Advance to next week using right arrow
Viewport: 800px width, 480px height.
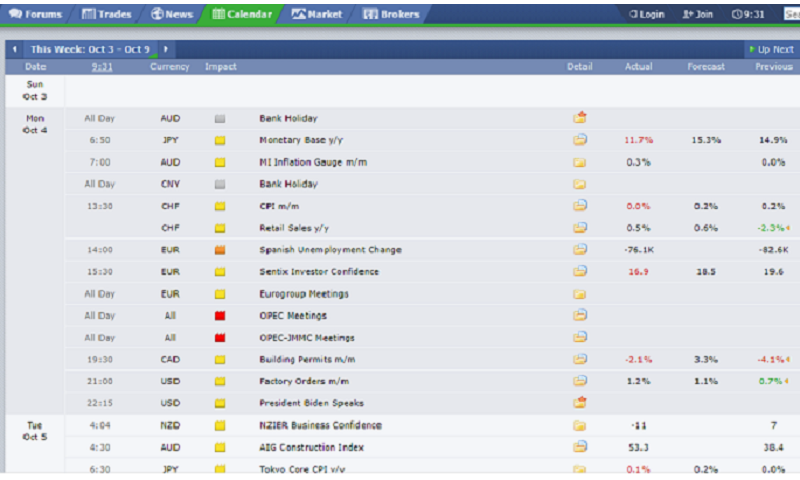165,49
